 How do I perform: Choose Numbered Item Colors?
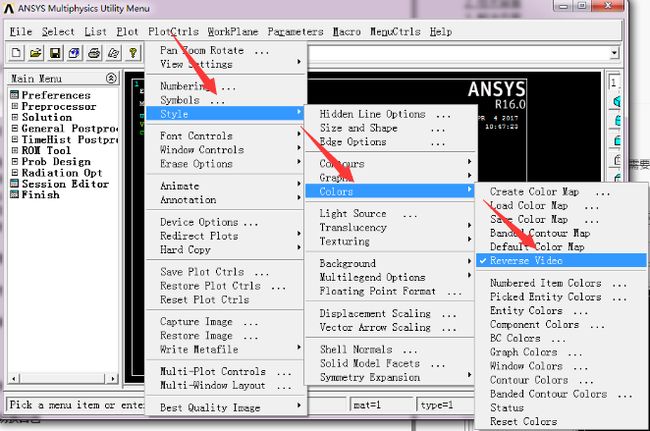[x=561, y=283]
